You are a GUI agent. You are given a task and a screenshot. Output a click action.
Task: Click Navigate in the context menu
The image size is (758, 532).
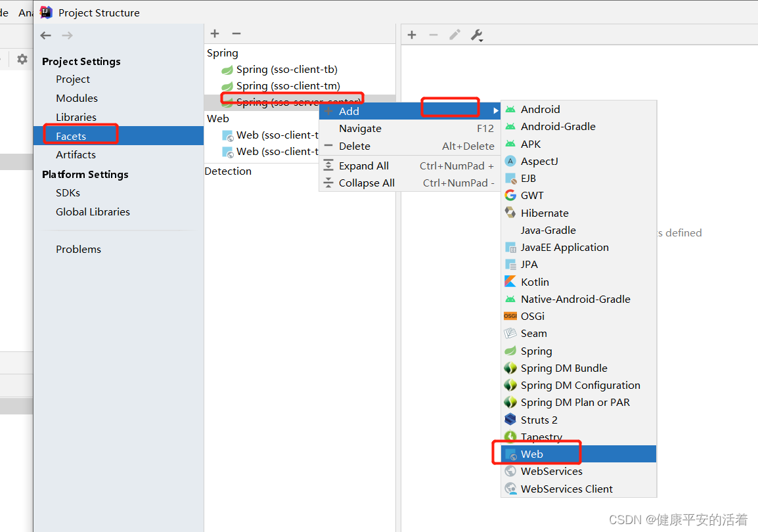click(x=360, y=129)
